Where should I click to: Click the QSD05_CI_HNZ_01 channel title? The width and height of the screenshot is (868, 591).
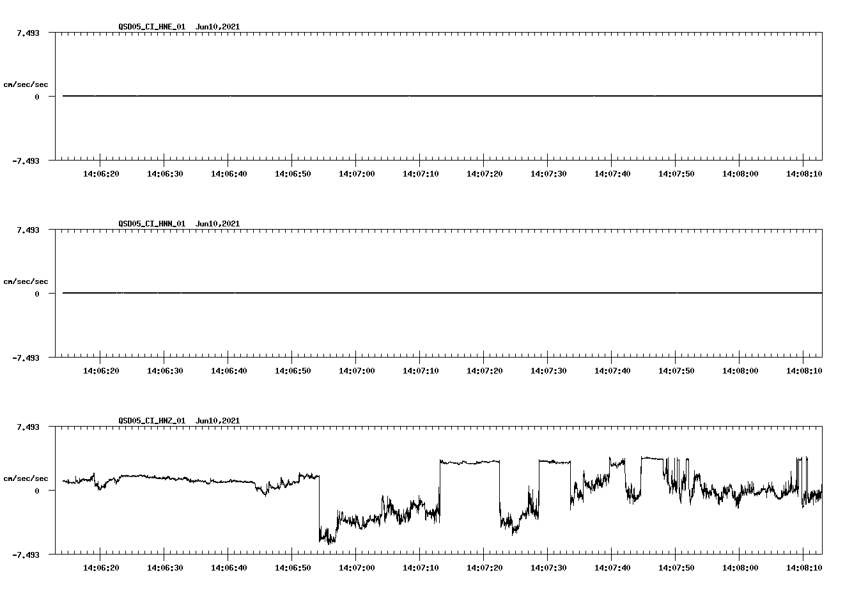point(151,421)
